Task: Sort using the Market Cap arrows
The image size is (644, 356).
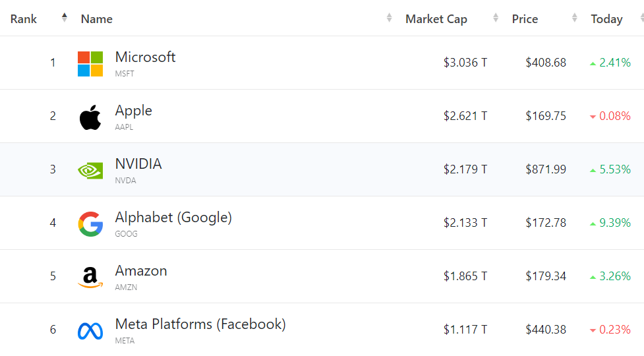Action: [496, 18]
